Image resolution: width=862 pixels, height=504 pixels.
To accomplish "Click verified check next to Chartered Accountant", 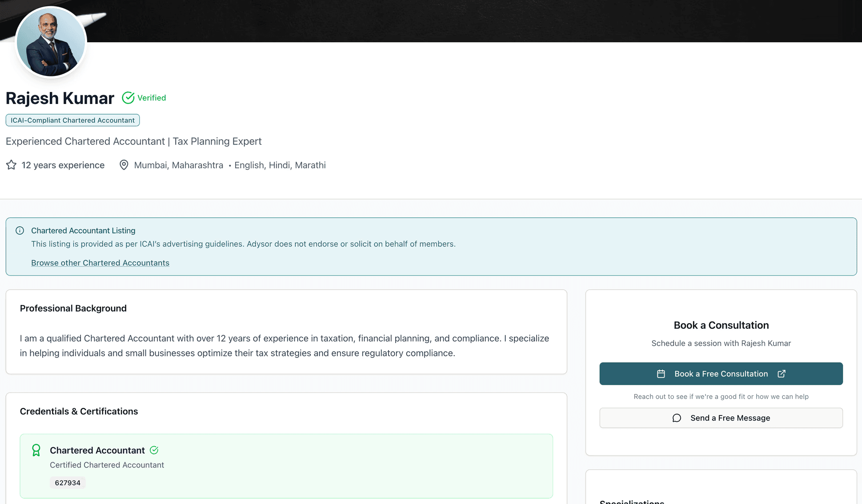I will [154, 450].
